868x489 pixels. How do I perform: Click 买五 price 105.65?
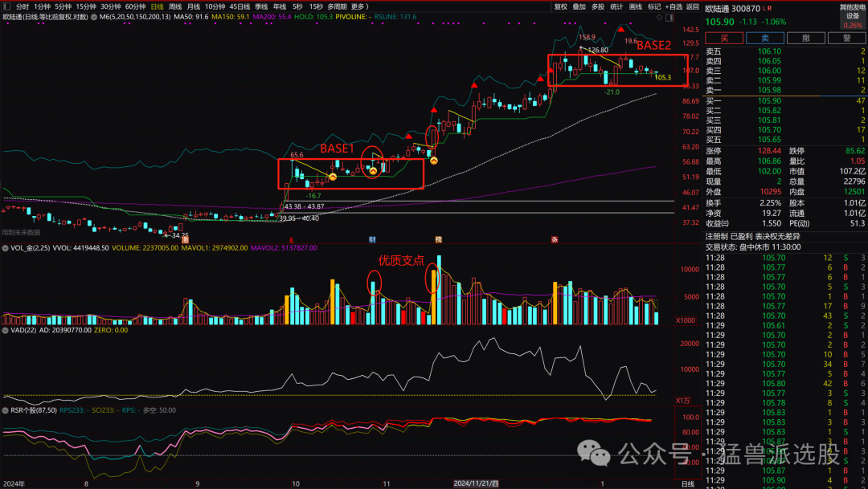tap(769, 140)
